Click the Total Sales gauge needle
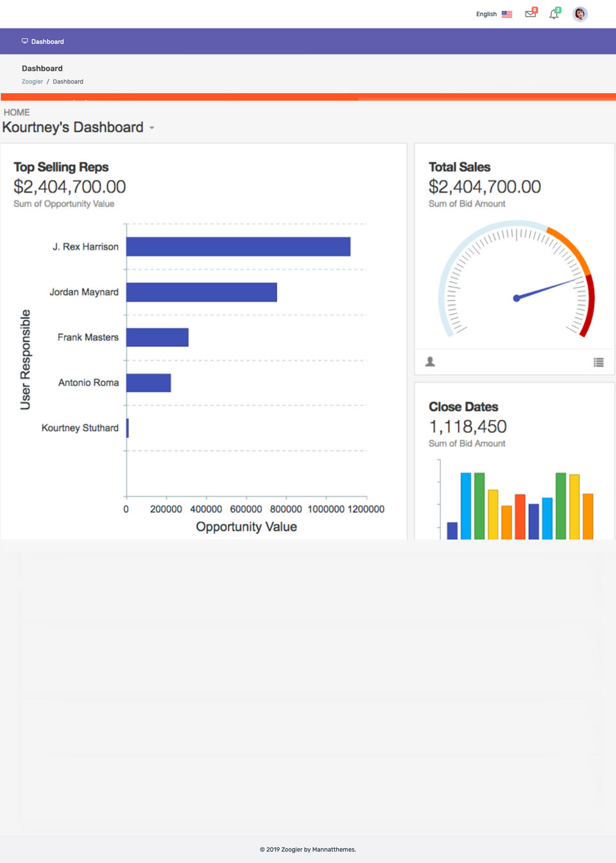The image size is (616, 863). click(547, 288)
